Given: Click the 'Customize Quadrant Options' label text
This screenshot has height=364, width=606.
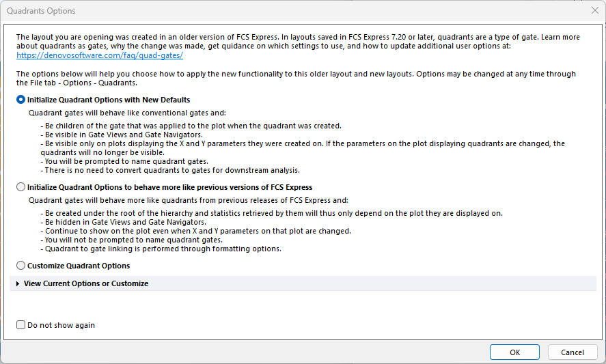Looking at the screenshot, I should [79, 266].
